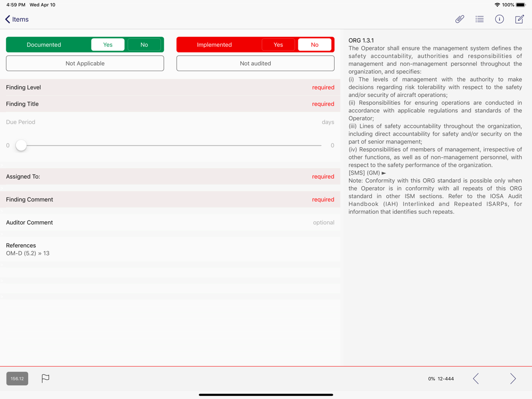The image size is (532, 399).
Task: Tap the [SMS] (GM) guidance marker
Action: click(367, 173)
